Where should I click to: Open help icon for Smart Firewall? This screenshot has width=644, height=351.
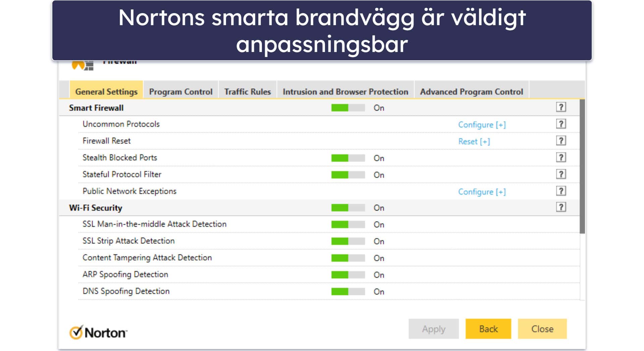[x=561, y=107]
